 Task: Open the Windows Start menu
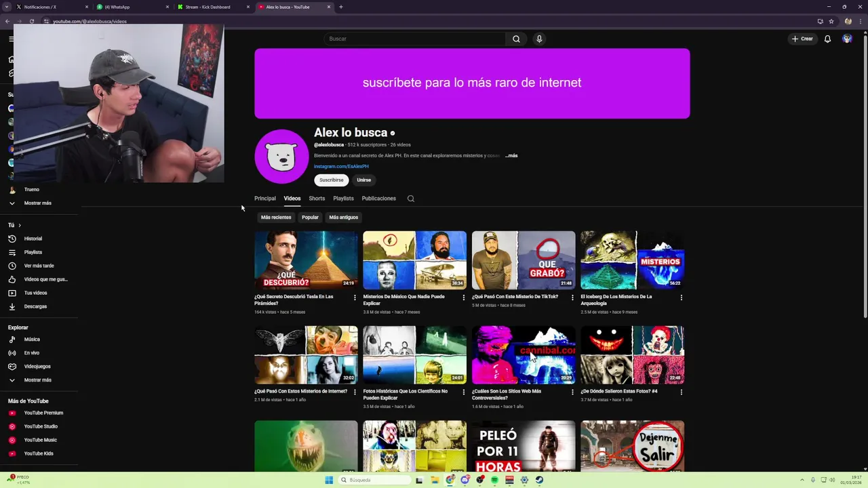[x=329, y=480]
